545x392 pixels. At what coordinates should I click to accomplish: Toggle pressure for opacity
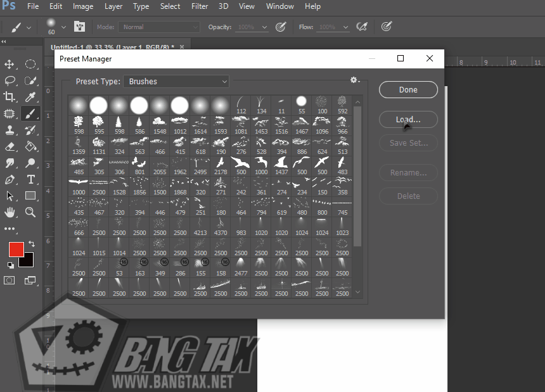281,27
